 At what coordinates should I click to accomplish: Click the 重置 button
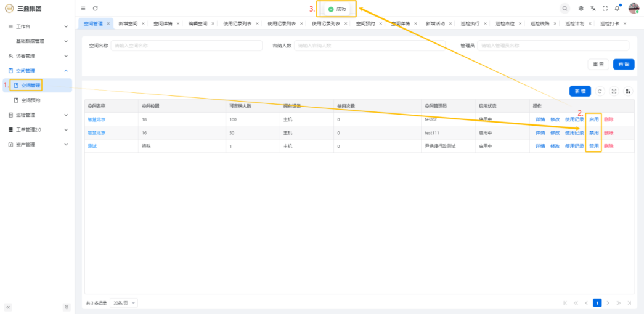(x=598, y=64)
